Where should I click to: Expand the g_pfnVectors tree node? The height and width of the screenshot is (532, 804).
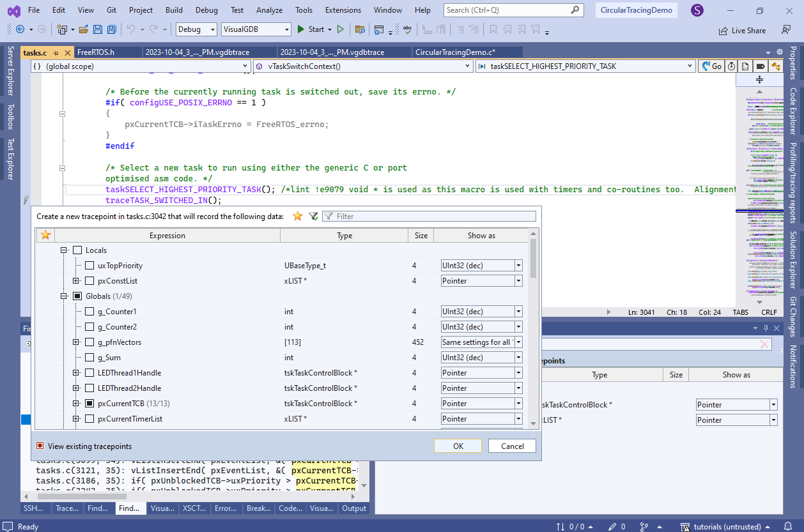click(76, 342)
